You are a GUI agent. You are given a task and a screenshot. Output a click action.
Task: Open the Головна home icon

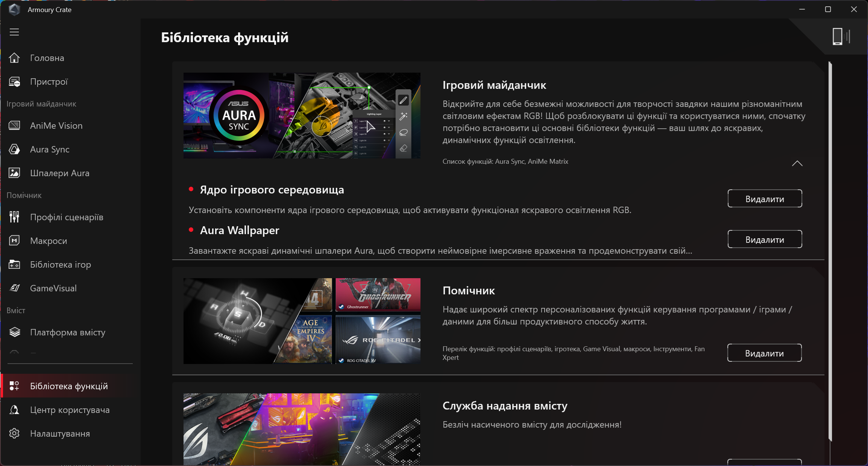(14, 58)
